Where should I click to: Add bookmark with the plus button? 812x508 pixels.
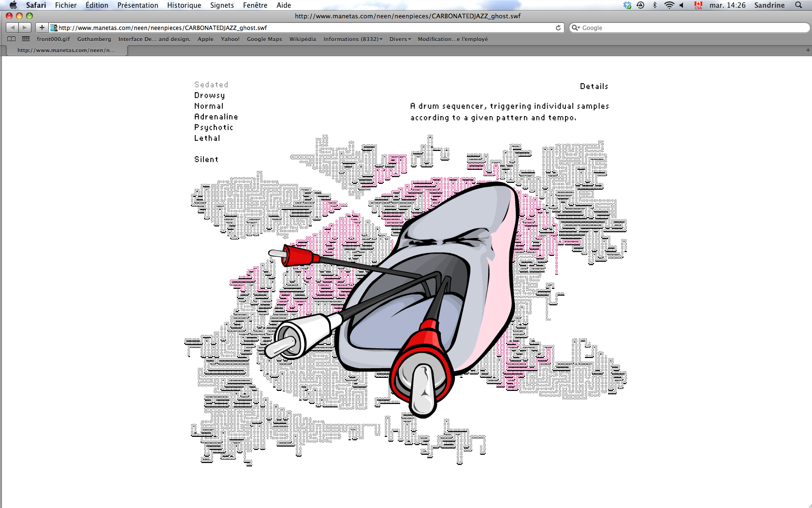(42, 28)
